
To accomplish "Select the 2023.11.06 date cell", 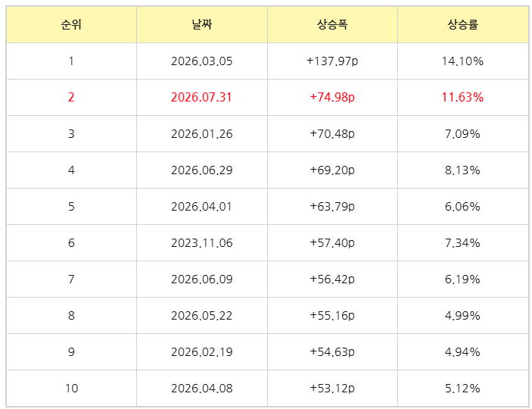I will coord(202,243).
